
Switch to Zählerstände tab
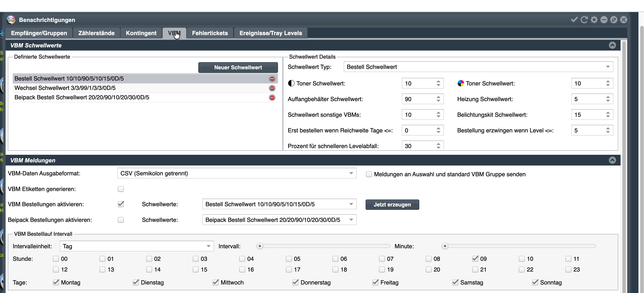pyautogui.click(x=97, y=33)
